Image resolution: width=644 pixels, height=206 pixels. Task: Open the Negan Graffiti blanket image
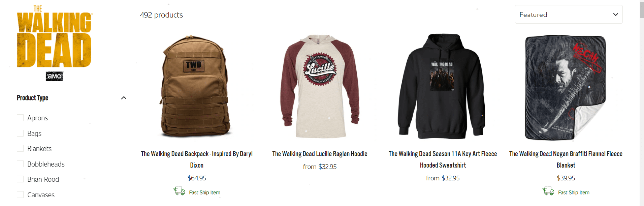pos(566,87)
